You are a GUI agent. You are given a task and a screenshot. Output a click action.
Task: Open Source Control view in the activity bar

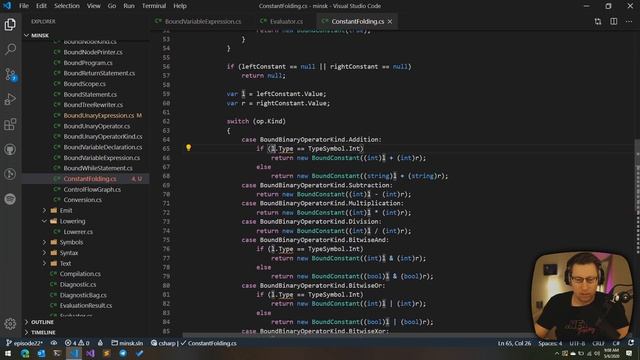(x=10, y=74)
